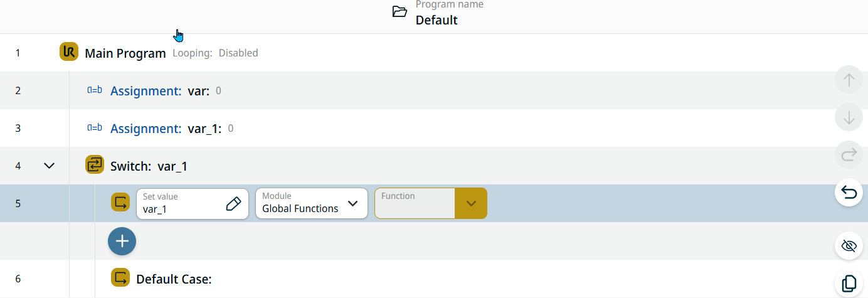Screen dimensions: 868x298
Task: Move node up with arrow button
Action: pos(849,80)
